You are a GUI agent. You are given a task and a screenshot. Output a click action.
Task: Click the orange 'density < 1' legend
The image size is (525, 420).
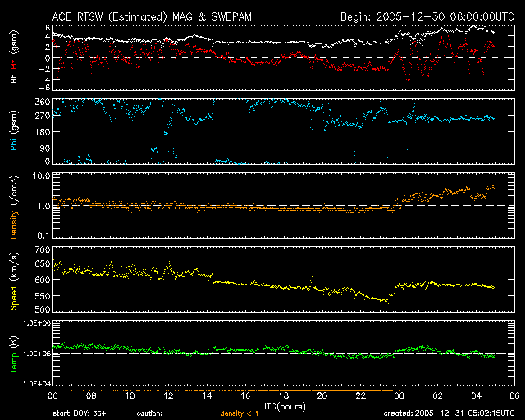coord(240,413)
